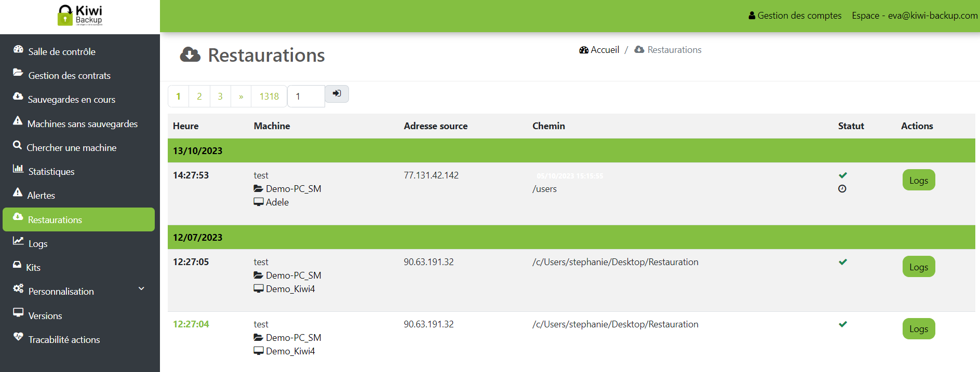This screenshot has width=980, height=372.
Task: Click the 12/07/2023 date header
Action: tap(197, 238)
